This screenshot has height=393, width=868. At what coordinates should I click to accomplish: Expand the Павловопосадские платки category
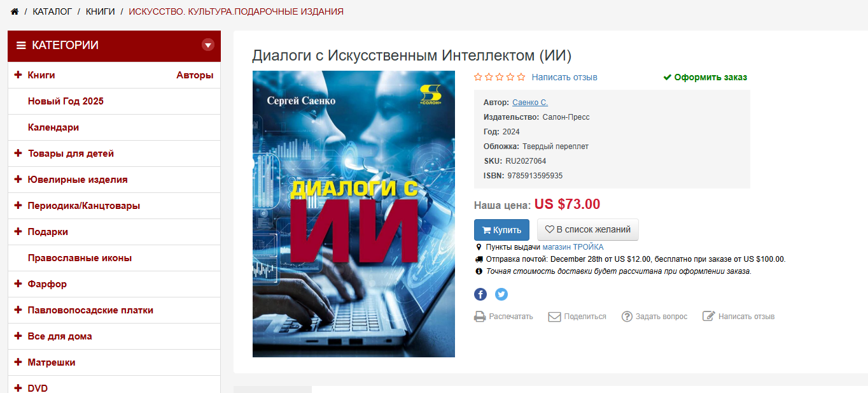pos(18,310)
